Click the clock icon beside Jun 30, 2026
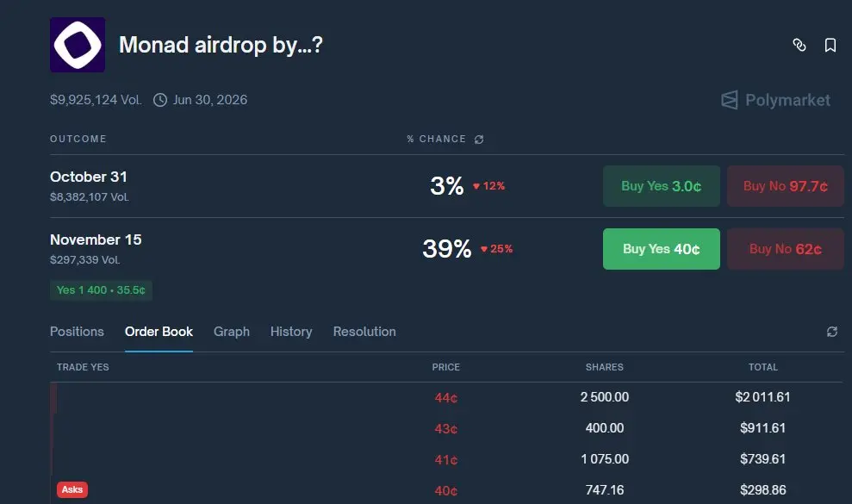 tap(160, 100)
